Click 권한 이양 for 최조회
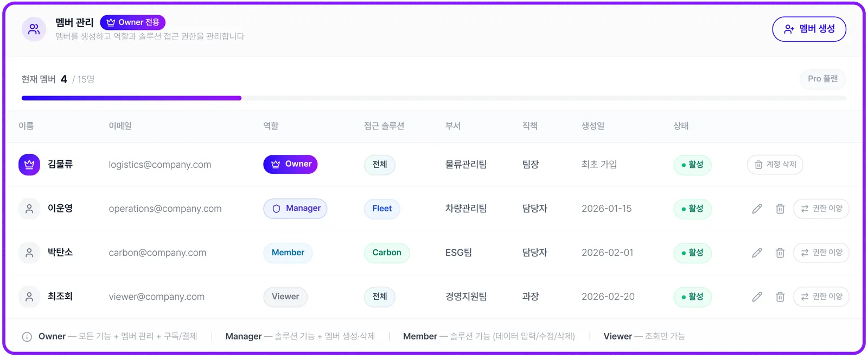 (x=821, y=297)
